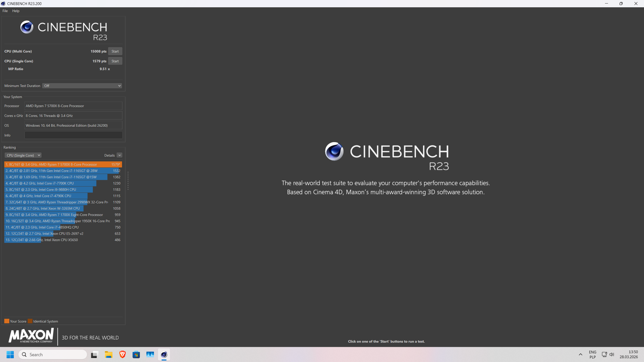Viewport: 644px width, 362px height.
Task: Click the Your Score orange swatch
Action: point(7,321)
